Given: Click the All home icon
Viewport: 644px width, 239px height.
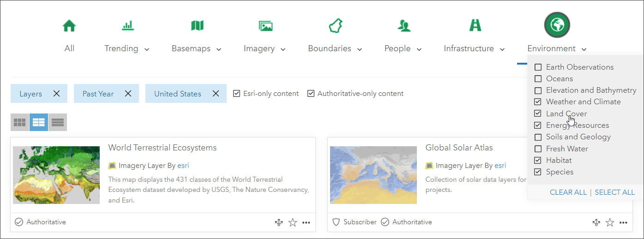Looking at the screenshot, I should tap(69, 25).
